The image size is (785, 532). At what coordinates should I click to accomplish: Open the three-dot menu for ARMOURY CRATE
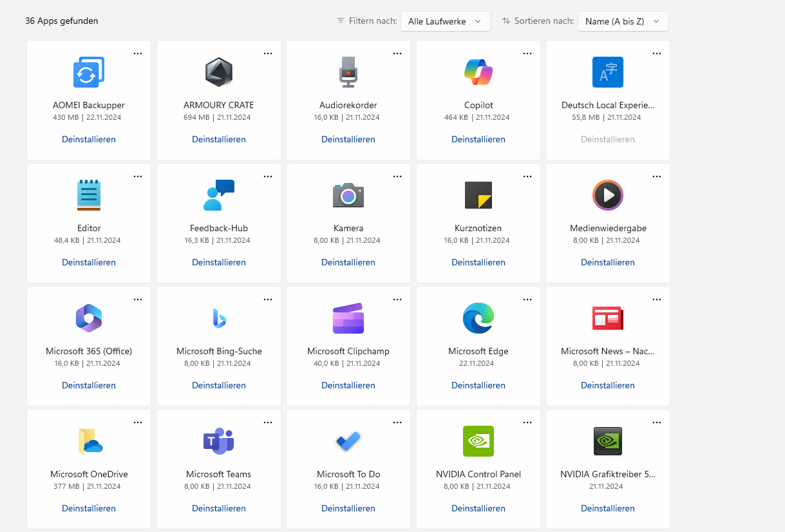tap(268, 53)
